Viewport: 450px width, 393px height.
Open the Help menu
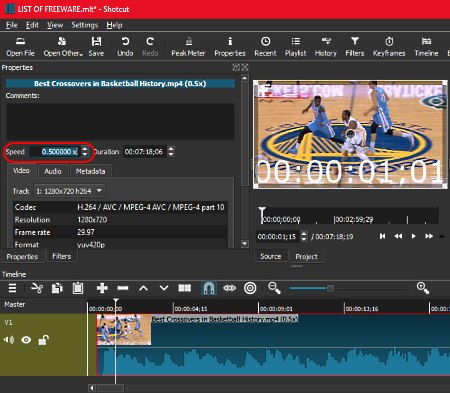pyautogui.click(x=114, y=25)
